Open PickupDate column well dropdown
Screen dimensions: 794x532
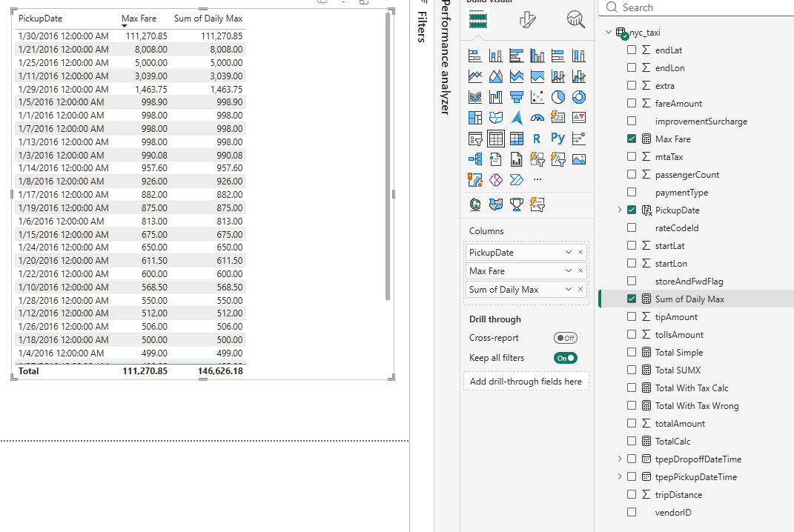569,252
